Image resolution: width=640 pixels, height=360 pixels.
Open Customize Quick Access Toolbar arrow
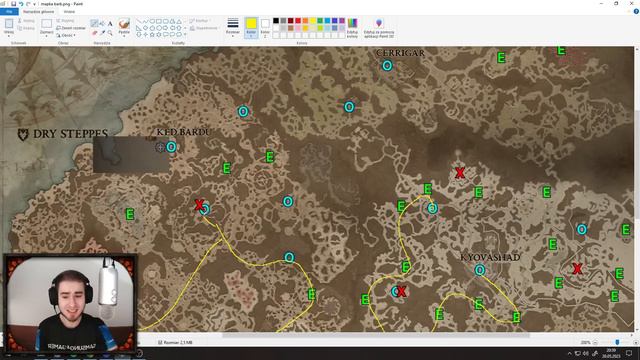[x=34, y=4]
